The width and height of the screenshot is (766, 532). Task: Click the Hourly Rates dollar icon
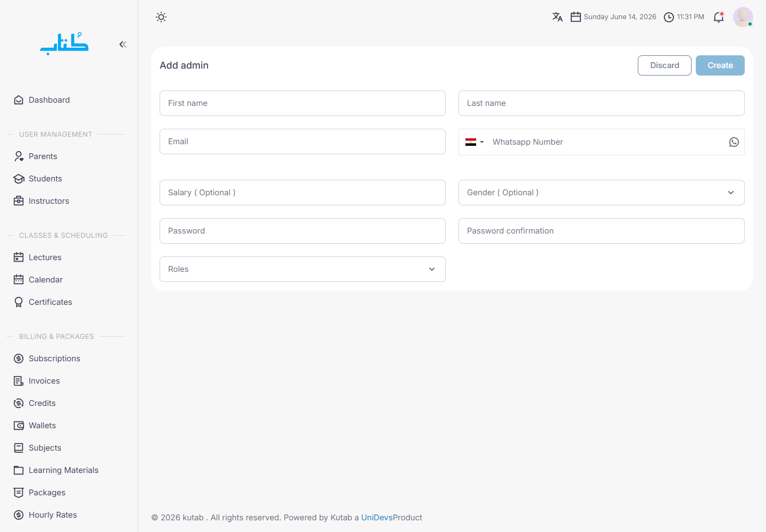[19, 515]
